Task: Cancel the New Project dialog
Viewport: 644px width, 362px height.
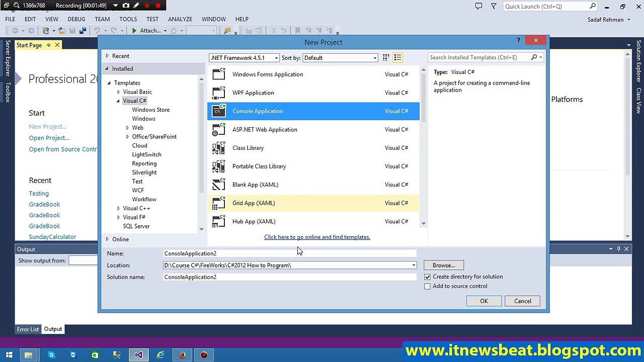Action: (522, 301)
